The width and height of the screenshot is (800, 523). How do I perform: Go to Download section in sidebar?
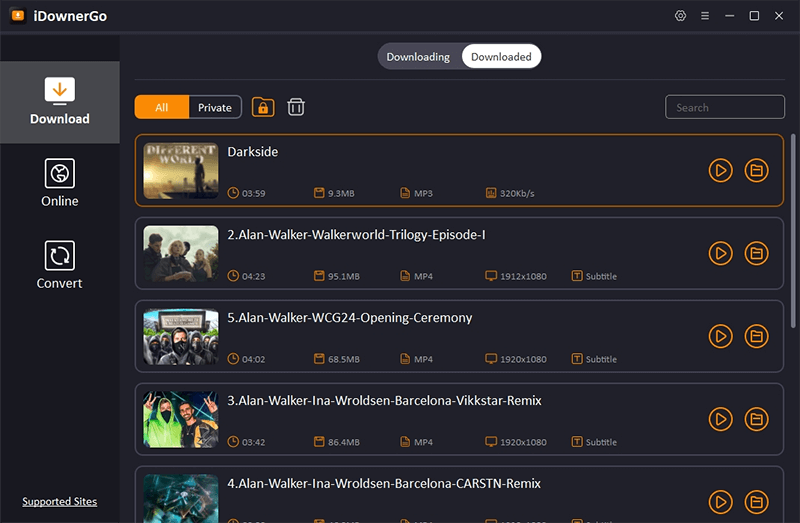[x=60, y=101]
